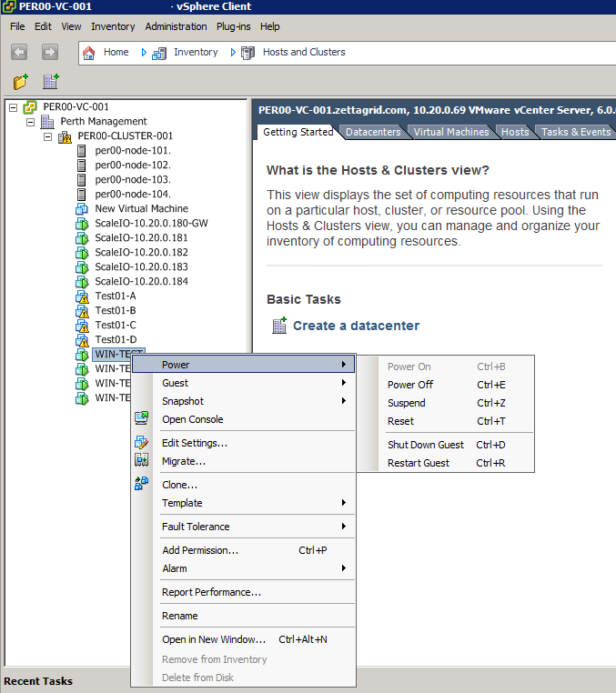
Task: Click the back navigation arrow button
Action: pyautogui.click(x=19, y=52)
